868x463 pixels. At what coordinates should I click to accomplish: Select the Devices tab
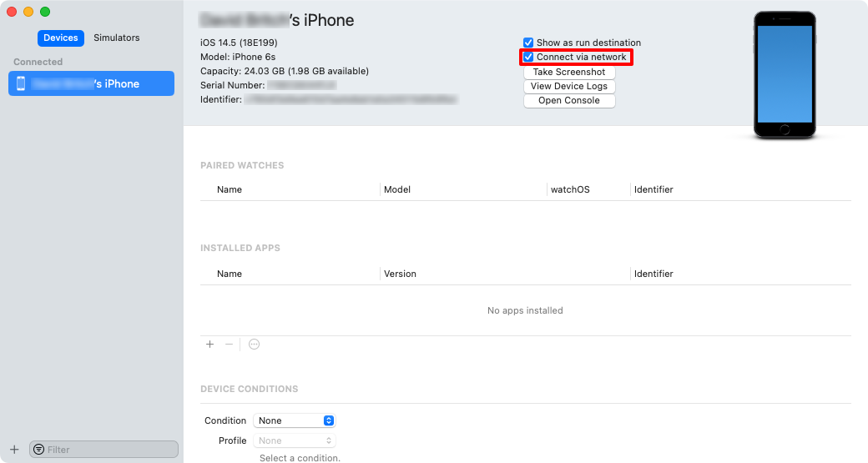tap(61, 38)
